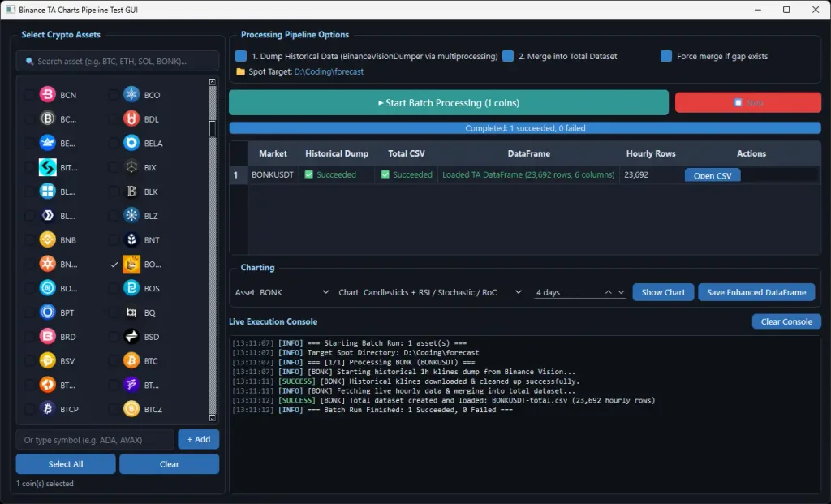Viewport: 831px width, 504px height.
Task: Open the Asset BONK dropdown
Action: (294, 292)
